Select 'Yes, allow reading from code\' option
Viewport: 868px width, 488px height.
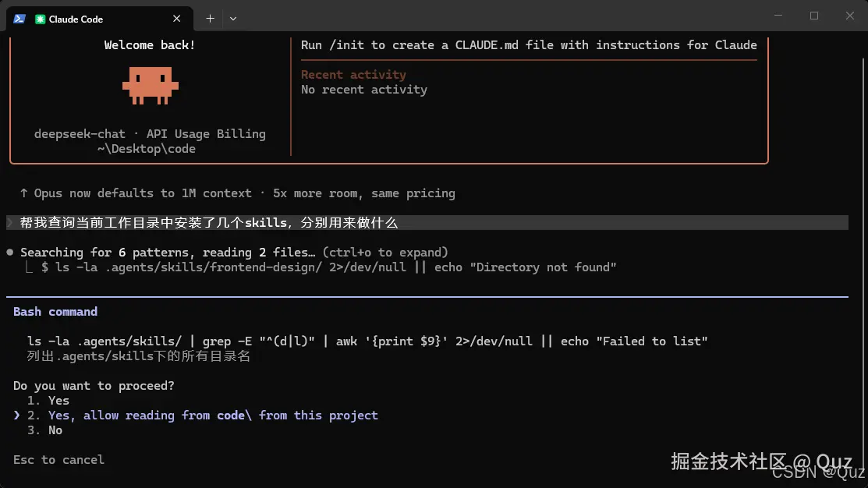pyautogui.click(x=203, y=416)
